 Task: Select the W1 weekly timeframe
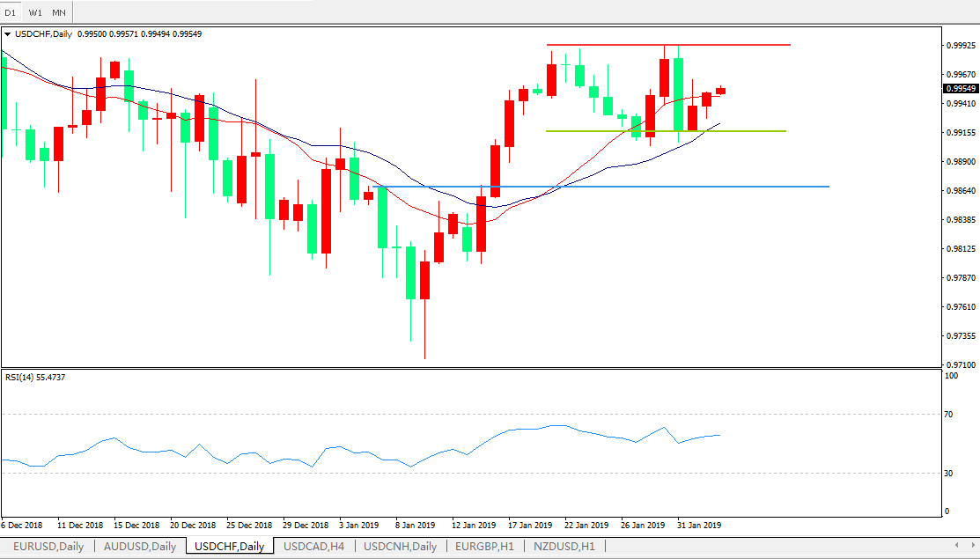coord(34,12)
